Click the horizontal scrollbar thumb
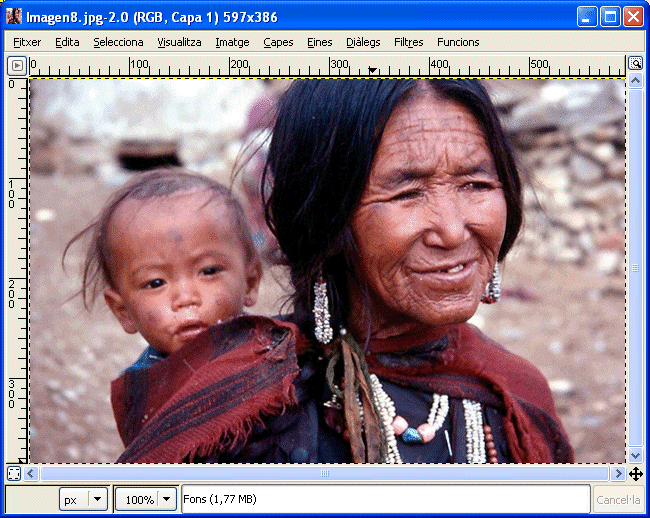 point(325,473)
